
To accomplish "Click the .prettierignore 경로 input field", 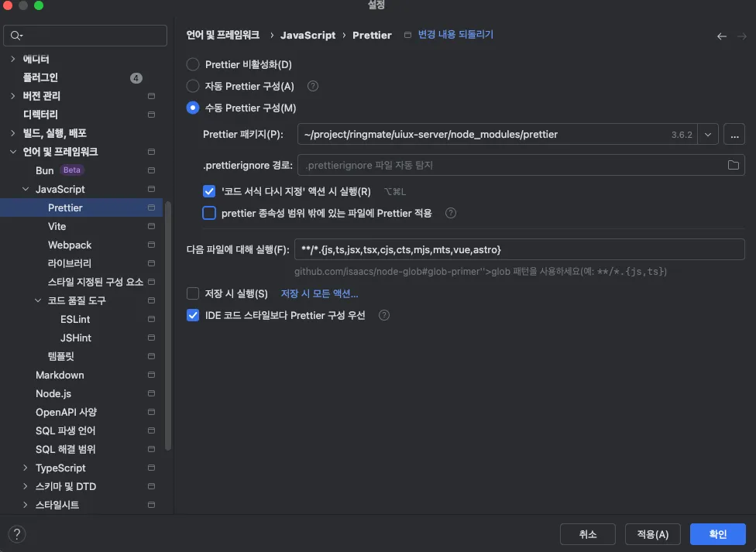I will tap(521, 165).
